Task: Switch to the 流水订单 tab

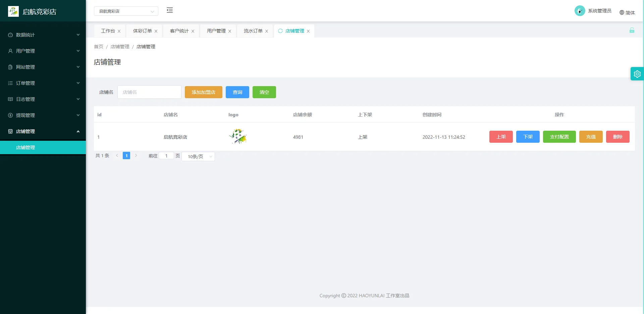Action: [252, 31]
